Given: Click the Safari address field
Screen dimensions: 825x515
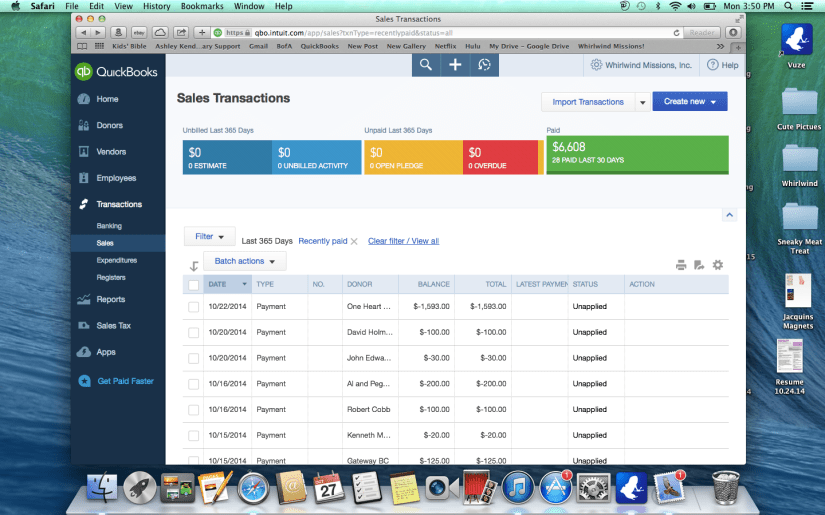Looking at the screenshot, I should (447, 33).
